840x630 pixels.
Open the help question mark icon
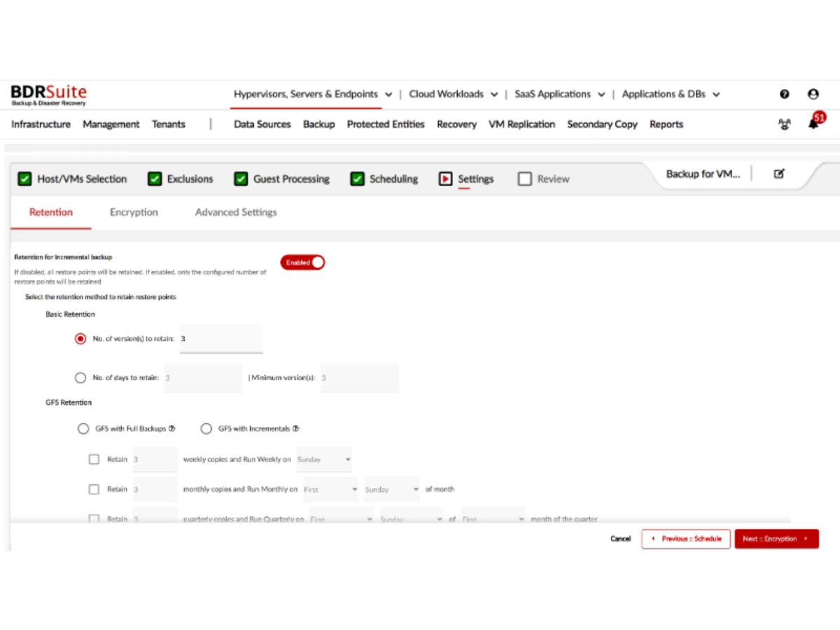tap(785, 94)
